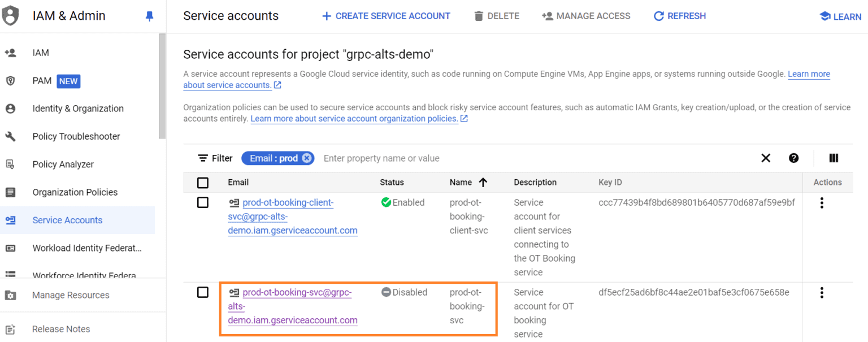Click the filter help question mark icon
868x342 pixels.
(793, 158)
